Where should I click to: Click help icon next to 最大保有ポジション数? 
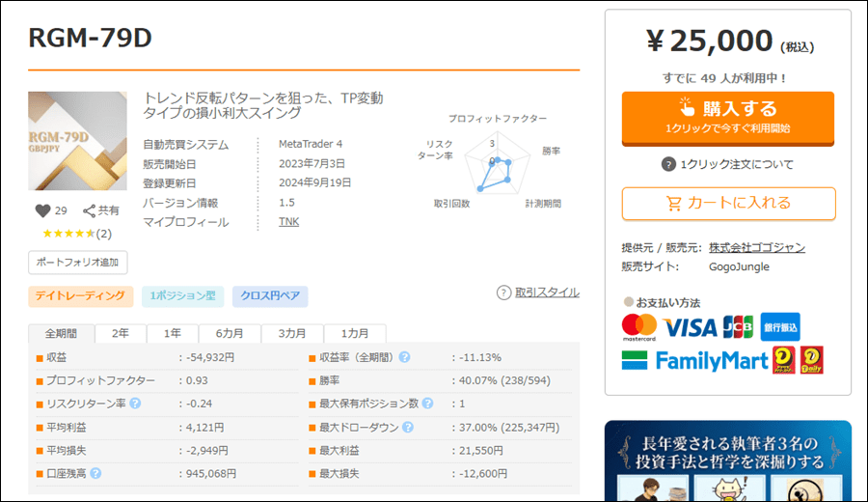point(427,404)
